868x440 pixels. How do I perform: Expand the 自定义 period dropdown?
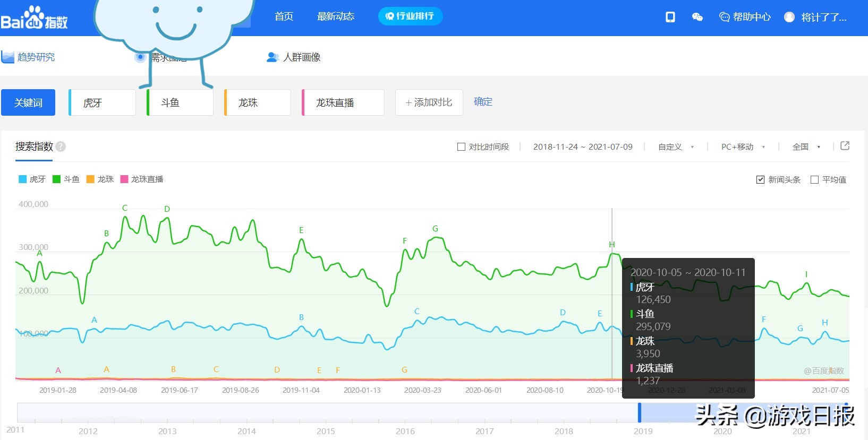[x=676, y=146]
